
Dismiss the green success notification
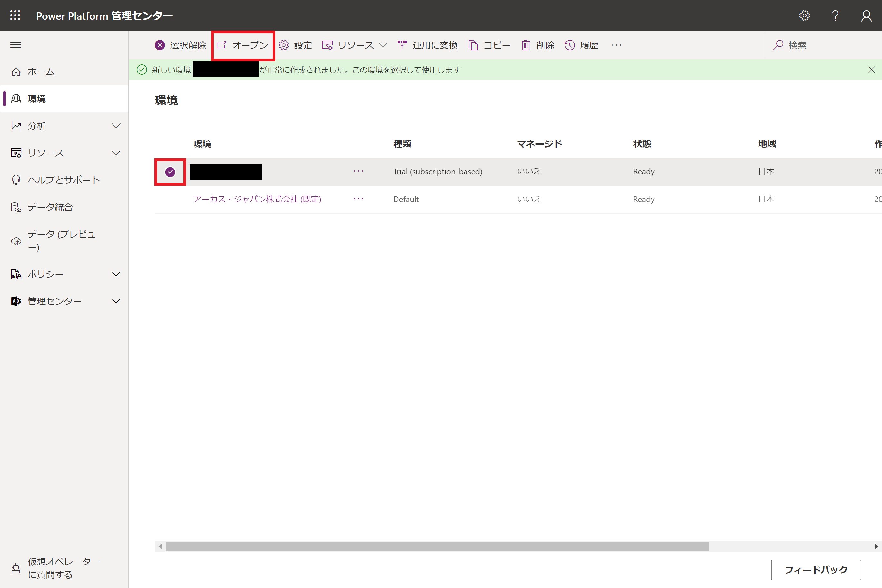tap(871, 70)
